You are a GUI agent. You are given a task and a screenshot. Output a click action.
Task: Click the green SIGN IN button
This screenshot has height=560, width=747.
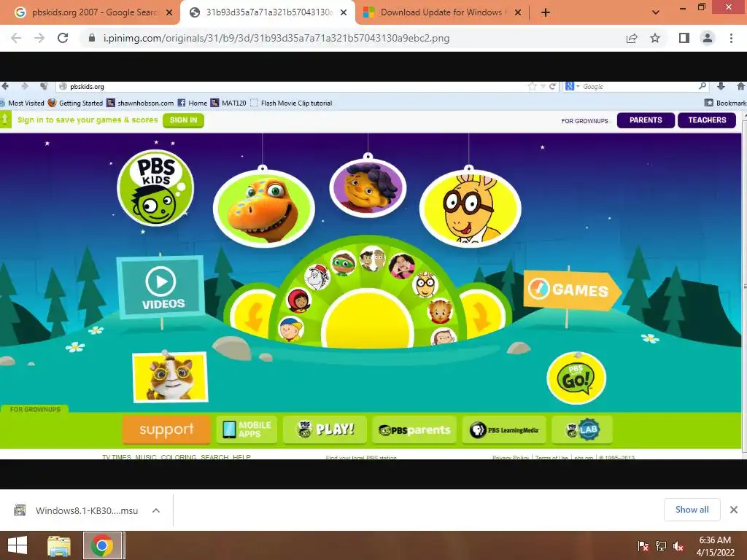(x=183, y=120)
